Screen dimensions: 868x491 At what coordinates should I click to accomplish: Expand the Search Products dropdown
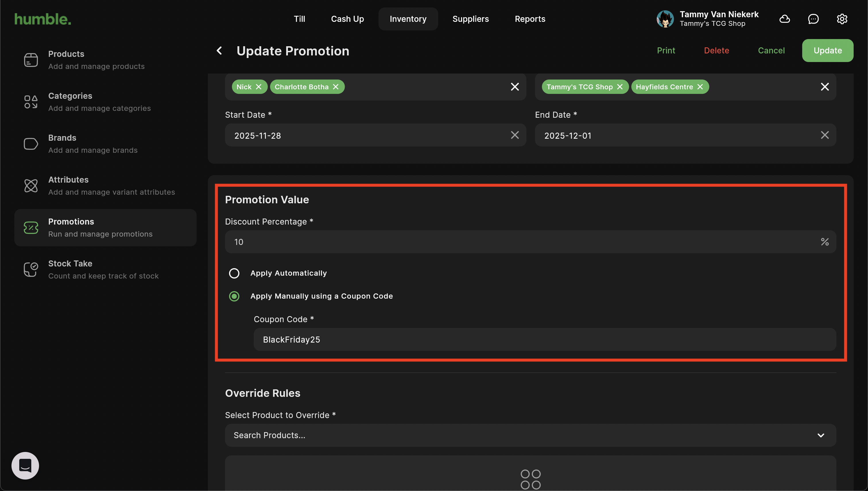820,435
